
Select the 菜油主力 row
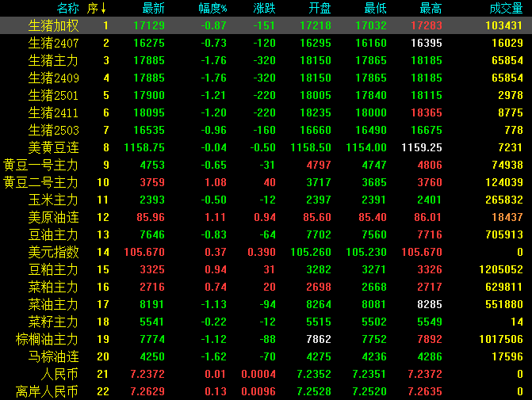click(54, 304)
